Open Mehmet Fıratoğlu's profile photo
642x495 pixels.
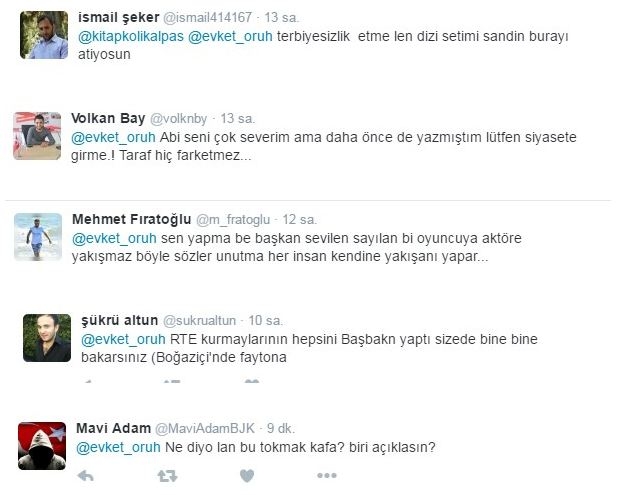click(x=38, y=237)
